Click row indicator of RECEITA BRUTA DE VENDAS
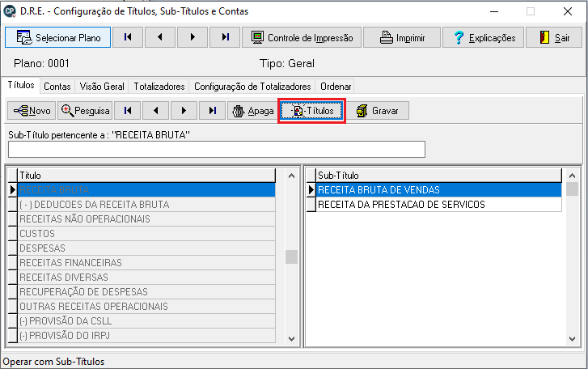Screen dimensions: 588x369 311,189
